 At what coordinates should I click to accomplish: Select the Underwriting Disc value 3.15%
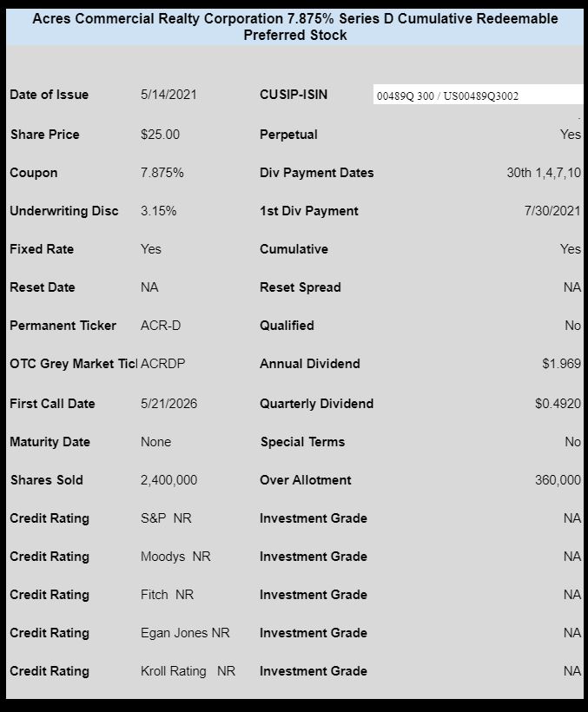click(x=158, y=211)
